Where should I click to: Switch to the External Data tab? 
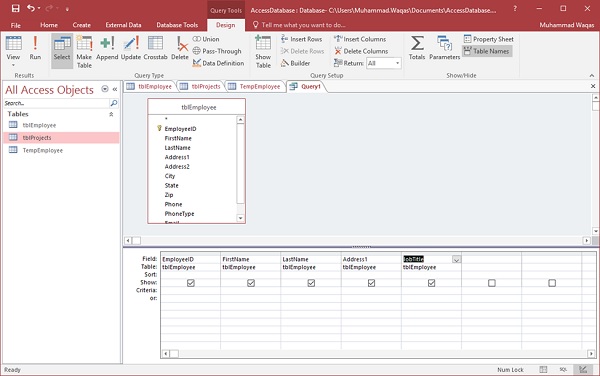click(x=123, y=25)
